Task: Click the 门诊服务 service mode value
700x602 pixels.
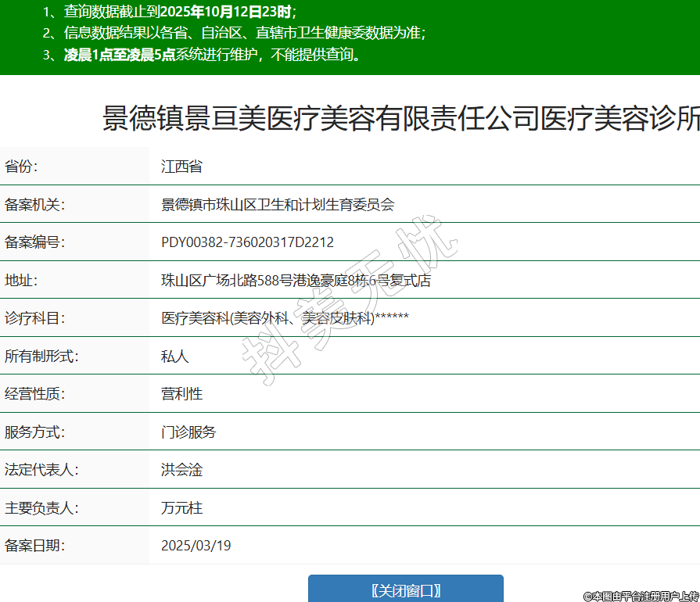Action: coord(188,432)
